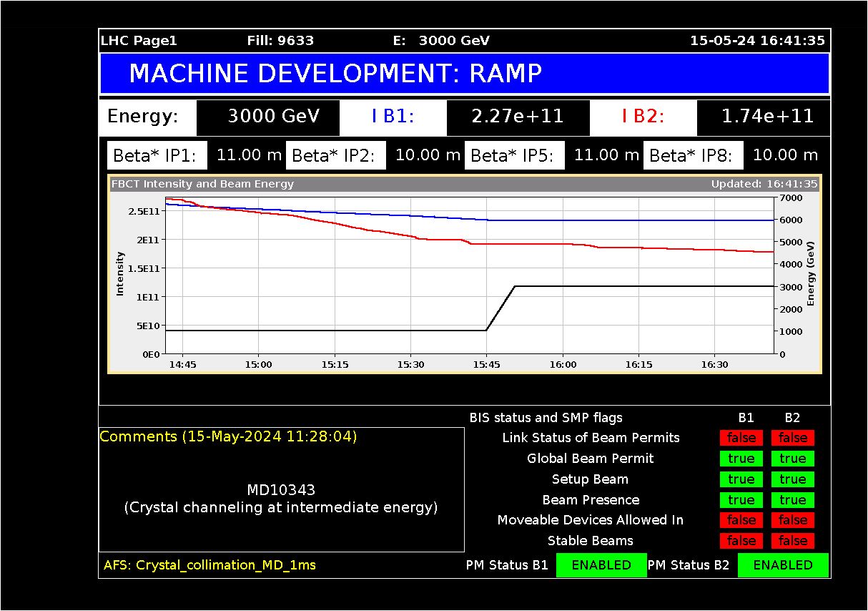Select the "Fill: 9633" header entry

(x=280, y=41)
